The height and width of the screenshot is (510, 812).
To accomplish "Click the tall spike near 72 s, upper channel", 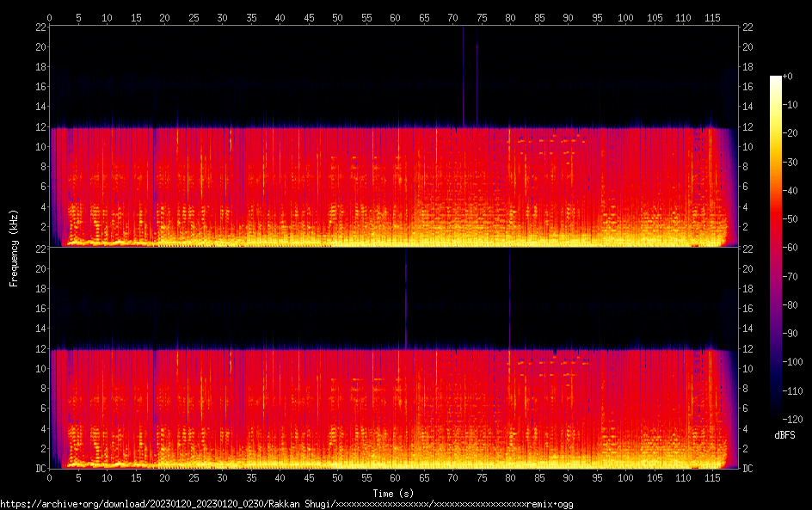I will pos(463,77).
